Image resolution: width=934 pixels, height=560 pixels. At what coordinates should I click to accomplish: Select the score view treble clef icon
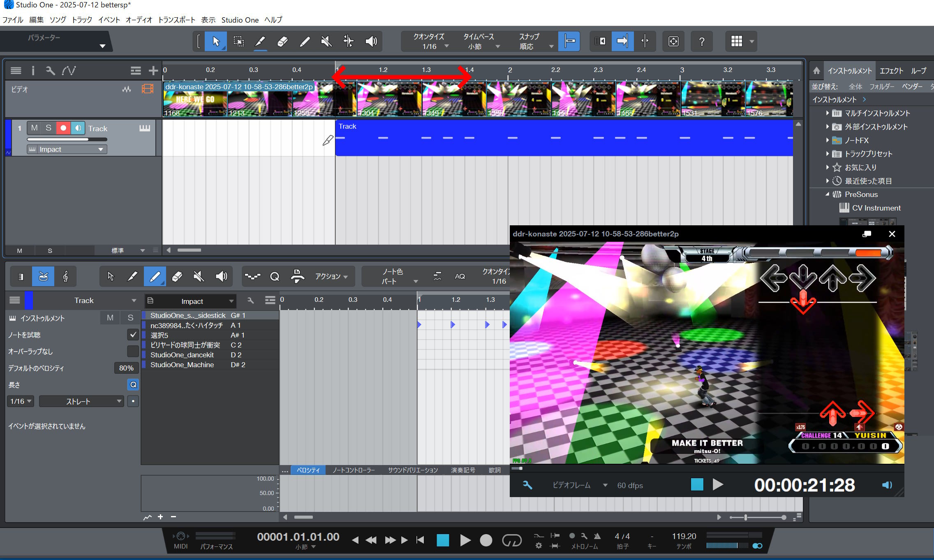[65, 277]
